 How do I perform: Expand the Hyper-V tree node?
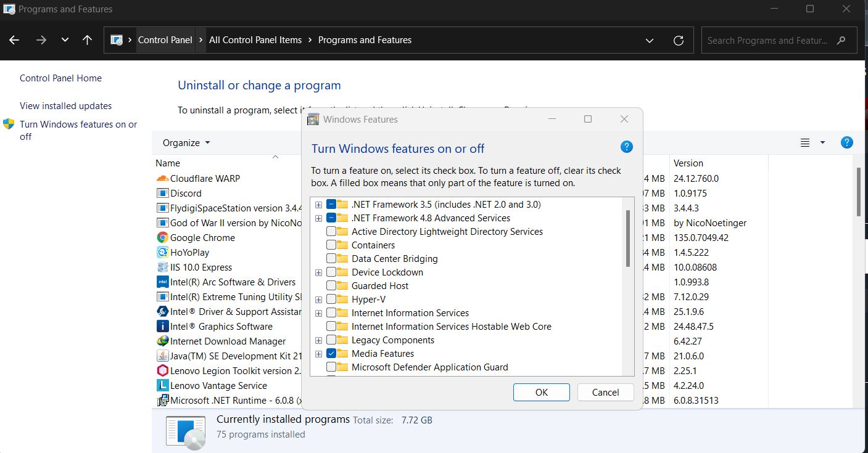click(318, 300)
